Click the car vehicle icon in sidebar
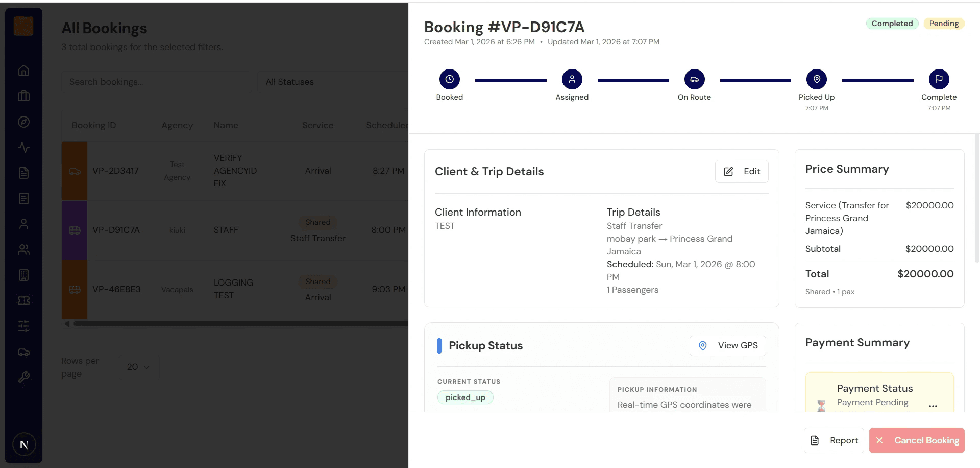 (x=23, y=352)
